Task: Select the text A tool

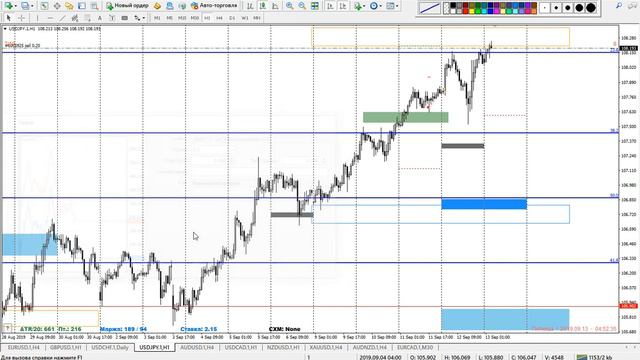Action: [100, 18]
